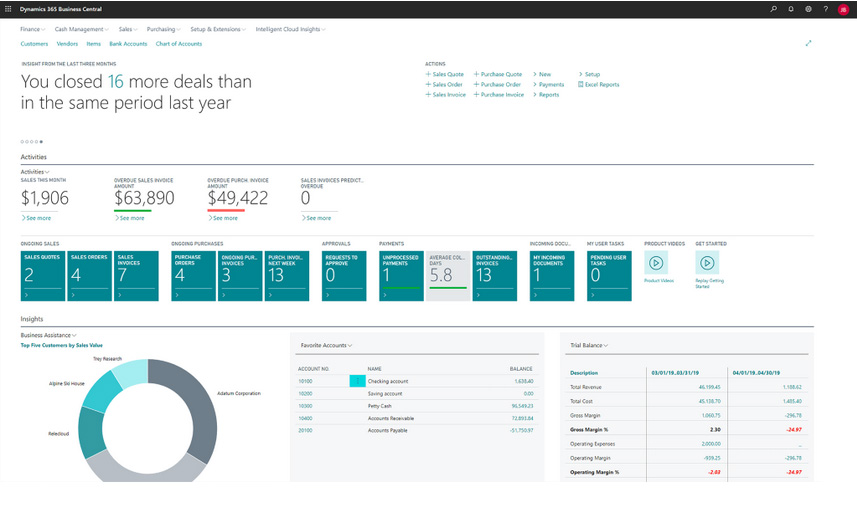Expand the Finance menu
Image resolution: width=857 pixels, height=507 pixels.
point(32,30)
